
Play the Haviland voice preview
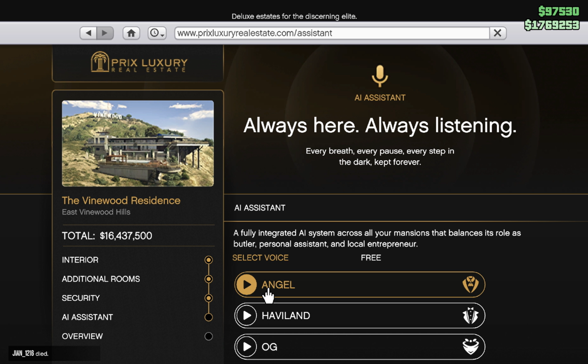coord(247,316)
